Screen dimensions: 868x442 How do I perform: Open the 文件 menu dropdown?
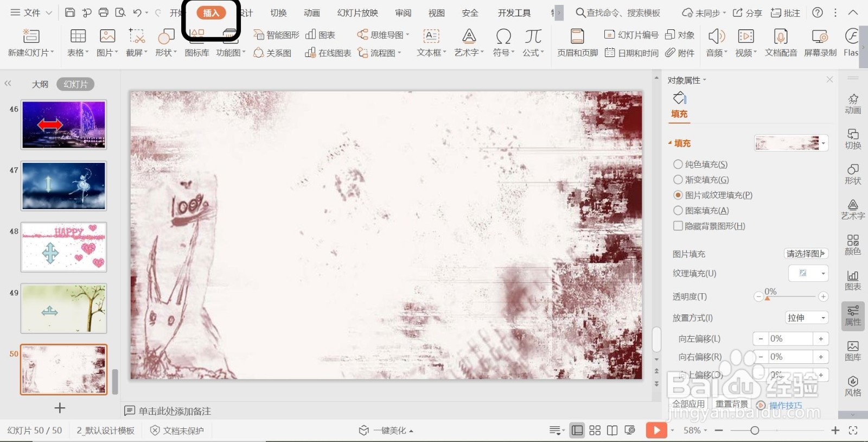[31, 12]
